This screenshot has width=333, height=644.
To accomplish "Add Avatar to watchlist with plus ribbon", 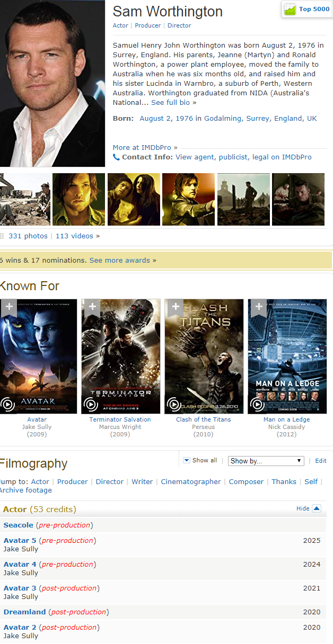I will click(x=8, y=307).
